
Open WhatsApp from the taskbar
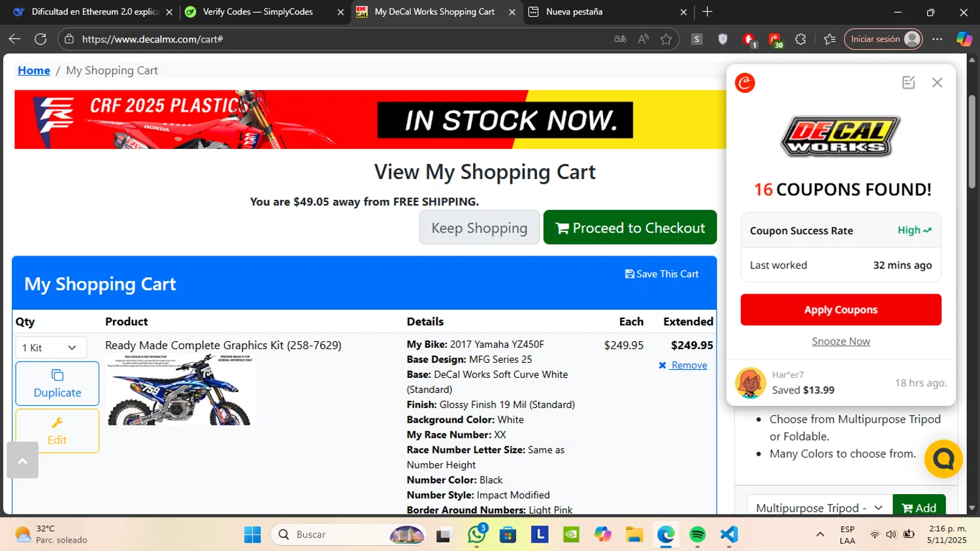click(476, 535)
